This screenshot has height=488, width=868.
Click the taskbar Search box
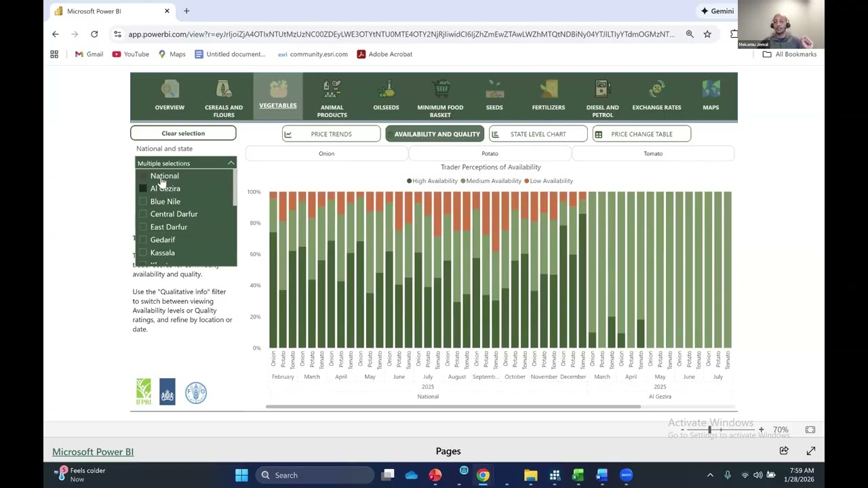(314, 475)
